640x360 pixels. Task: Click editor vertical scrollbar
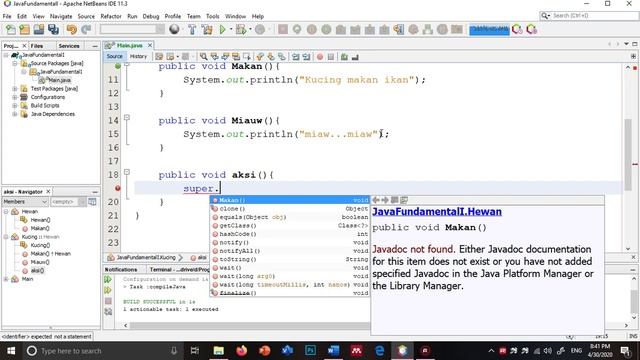628,155
